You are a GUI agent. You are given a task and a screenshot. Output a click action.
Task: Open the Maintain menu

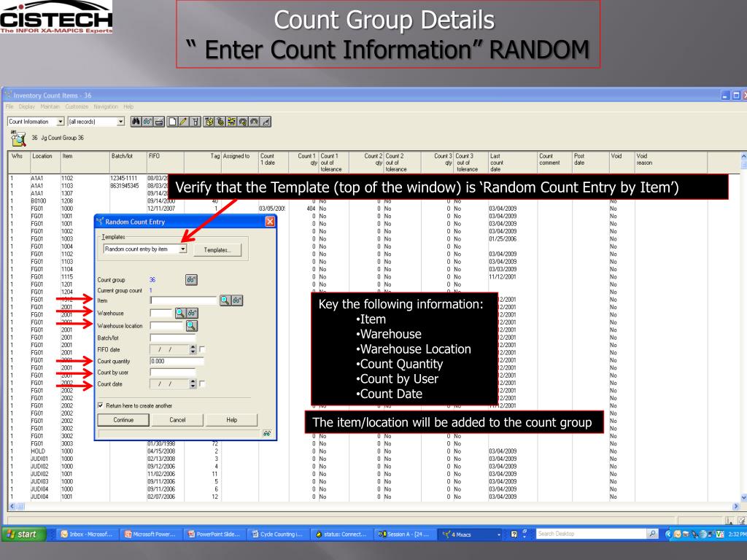click(x=50, y=106)
